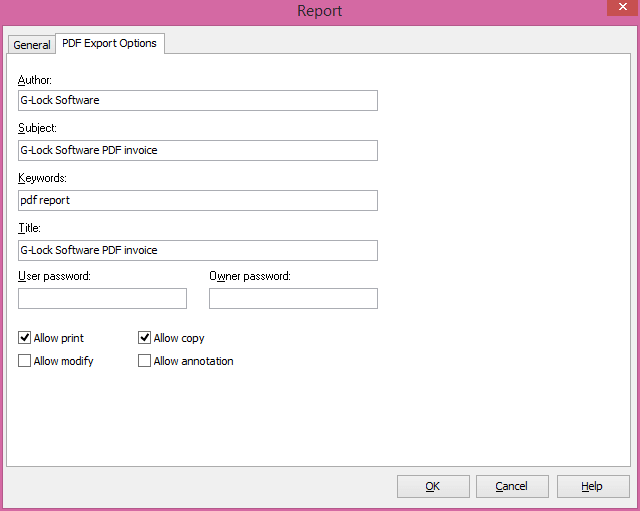Click the User password label
The width and height of the screenshot is (640, 511).
[54, 276]
